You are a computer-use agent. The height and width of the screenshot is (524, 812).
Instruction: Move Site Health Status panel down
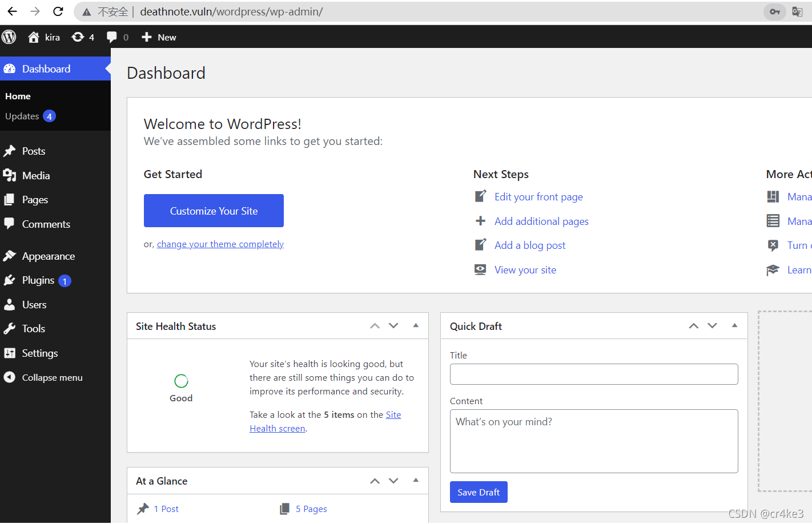pos(393,326)
